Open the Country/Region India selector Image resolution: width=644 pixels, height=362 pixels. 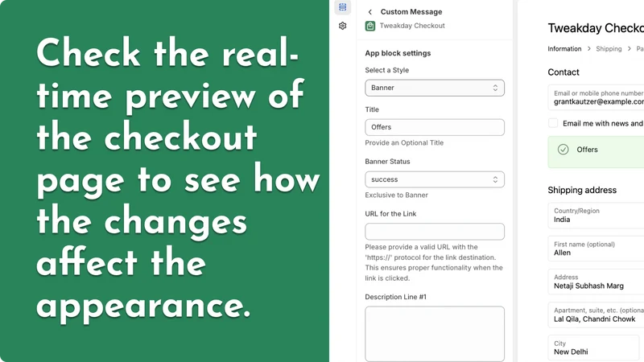click(596, 216)
